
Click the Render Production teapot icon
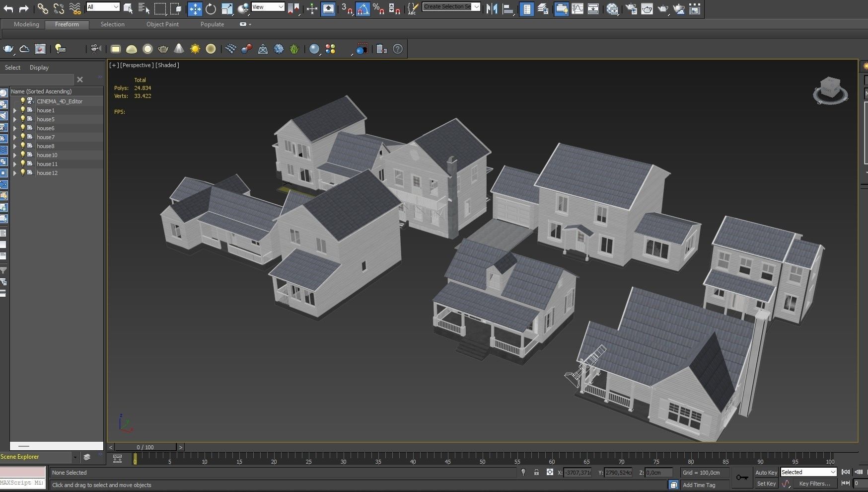coord(663,8)
